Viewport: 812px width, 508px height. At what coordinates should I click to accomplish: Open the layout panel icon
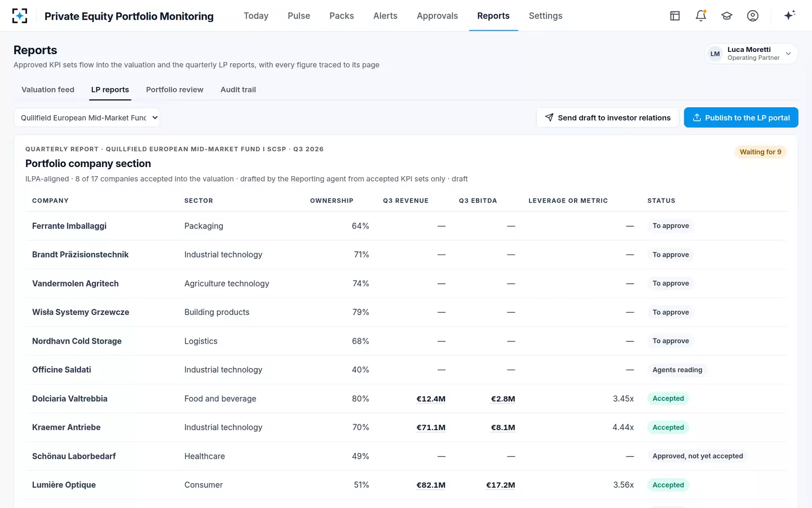coord(675,16)
